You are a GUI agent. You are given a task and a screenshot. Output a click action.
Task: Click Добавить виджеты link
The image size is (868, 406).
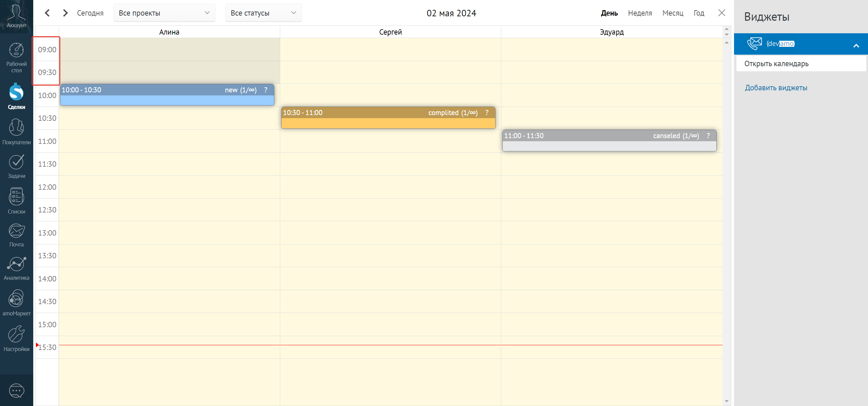point(776,88)
